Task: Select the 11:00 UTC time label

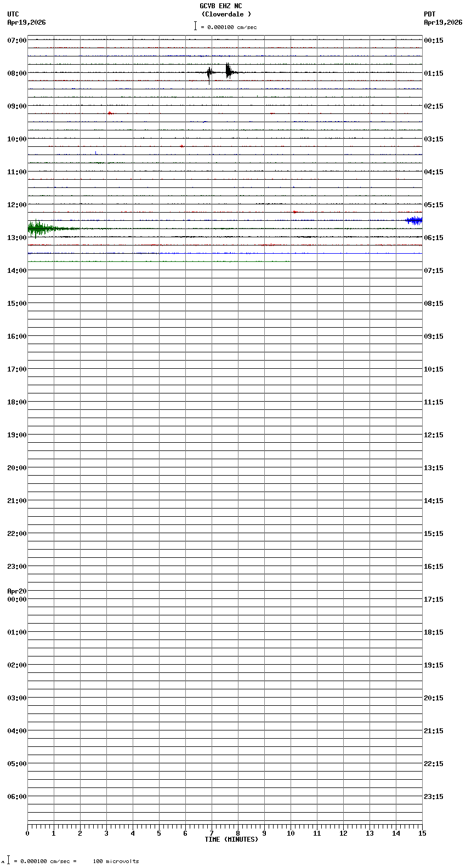Action: [x=17, y=172]
